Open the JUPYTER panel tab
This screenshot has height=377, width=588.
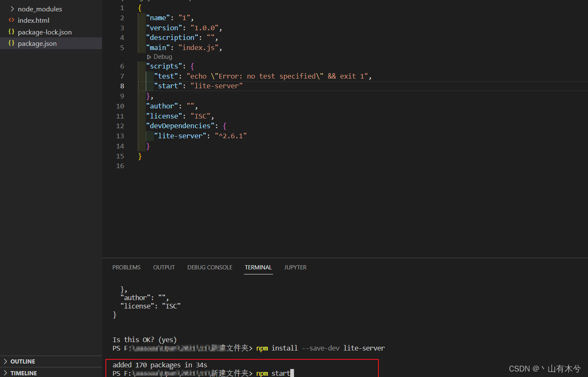295,267
